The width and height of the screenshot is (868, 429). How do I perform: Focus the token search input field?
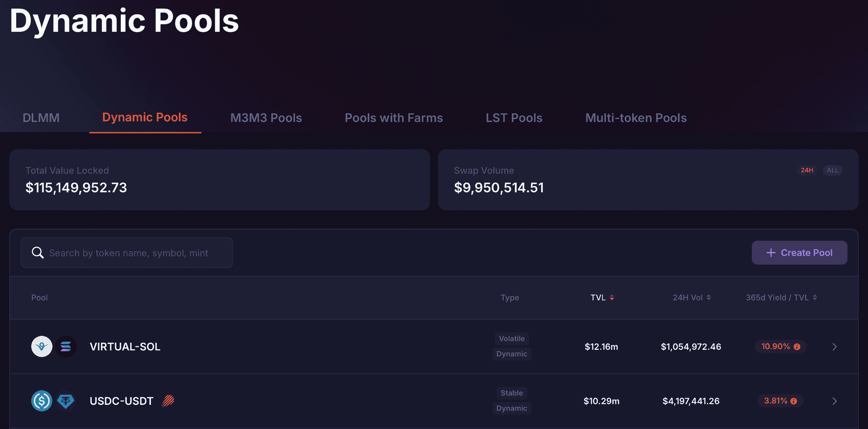pyautogui.click(x=136, y=253)
